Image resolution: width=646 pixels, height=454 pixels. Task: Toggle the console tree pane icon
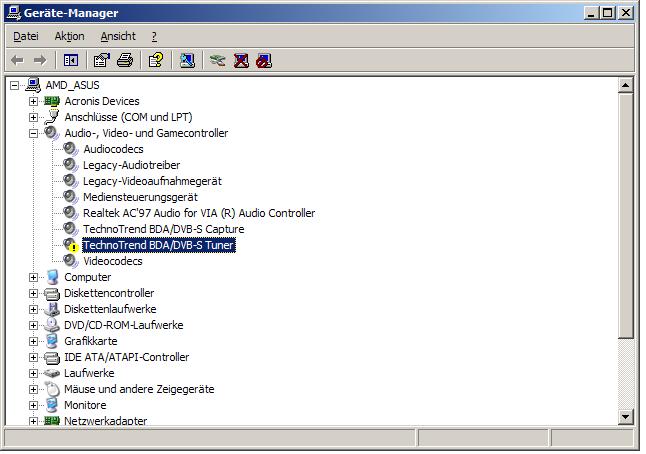[x=71, y=61]
